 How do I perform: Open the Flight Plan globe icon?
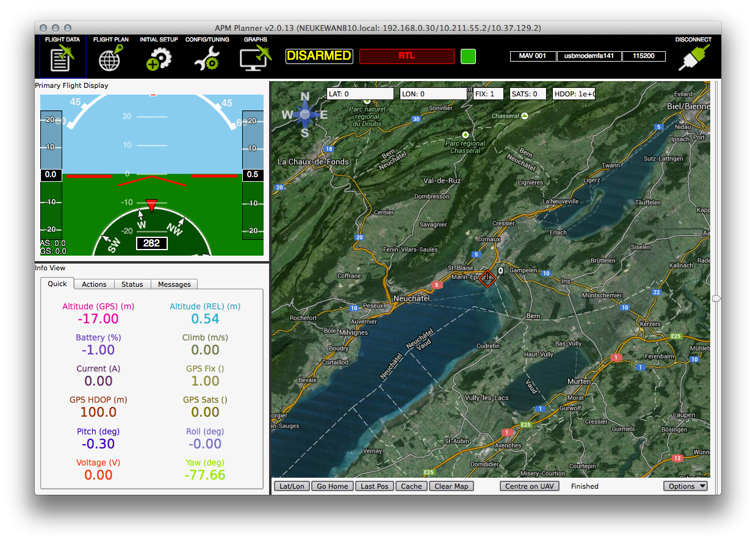click(x=111, y=59)
